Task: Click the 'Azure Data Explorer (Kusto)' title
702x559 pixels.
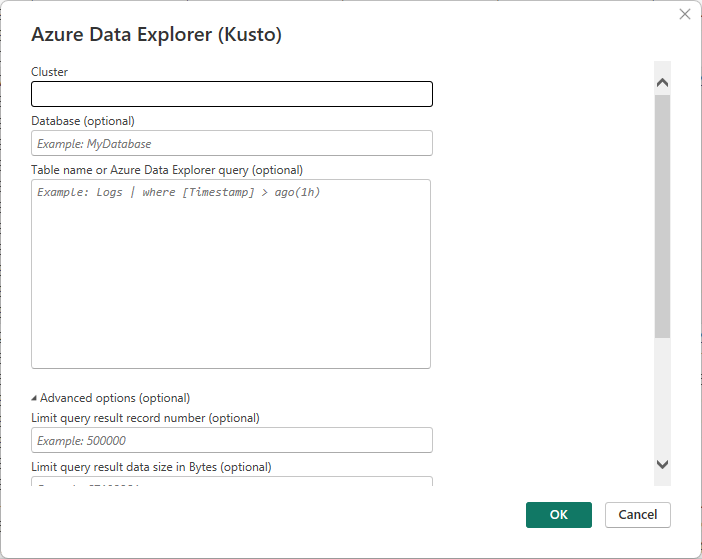Action: click(x=156, y=34)
